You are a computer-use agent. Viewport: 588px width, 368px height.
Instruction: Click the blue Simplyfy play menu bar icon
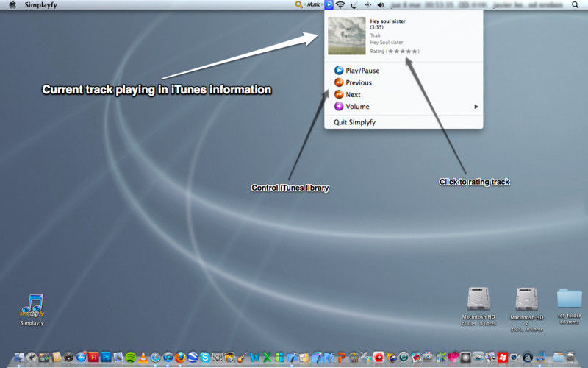pos(329,5)
